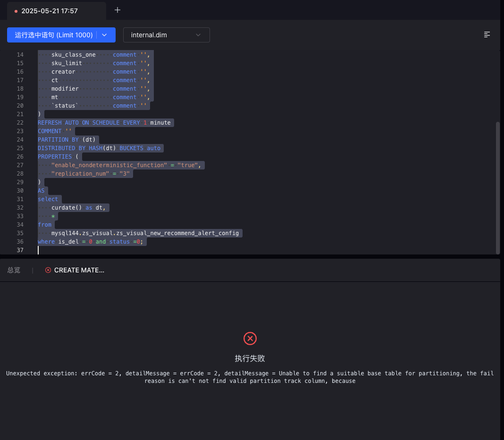Select the 2025-05-21 17:57 query tab

pyautogui.click(x=57, y=11)
